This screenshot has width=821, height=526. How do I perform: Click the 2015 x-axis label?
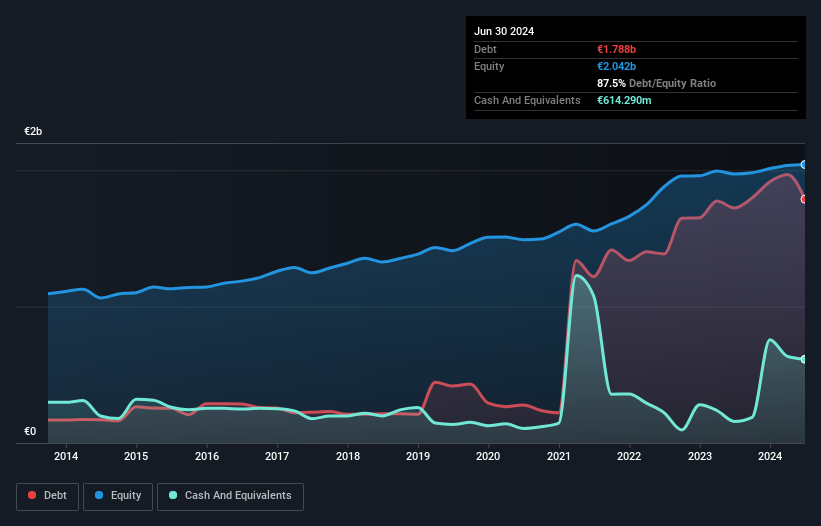pos(136,456)
